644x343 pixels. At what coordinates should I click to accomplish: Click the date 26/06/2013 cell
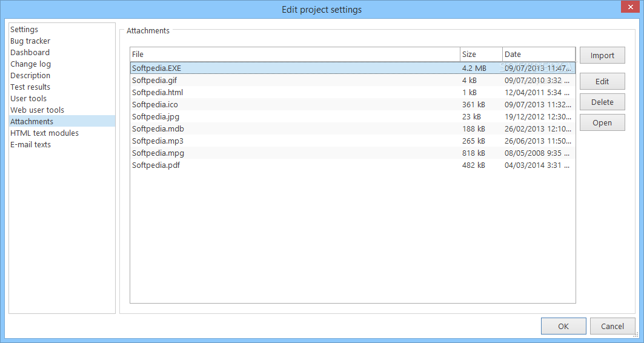pos(538,141)
